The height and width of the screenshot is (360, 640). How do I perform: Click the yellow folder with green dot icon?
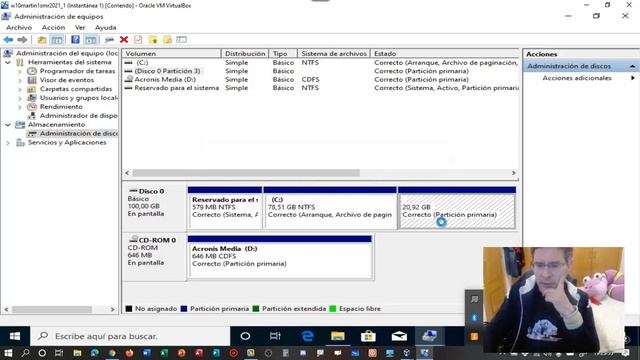(x=153, y=40)
